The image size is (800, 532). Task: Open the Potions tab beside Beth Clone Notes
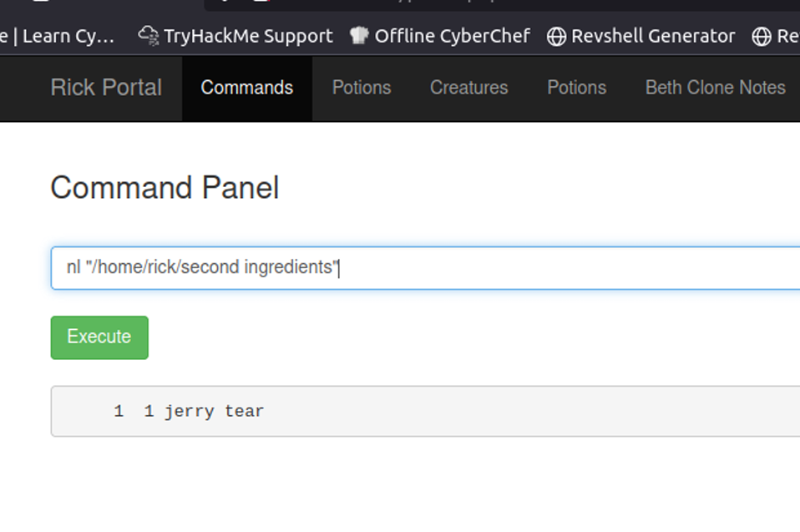click(576, 88)
